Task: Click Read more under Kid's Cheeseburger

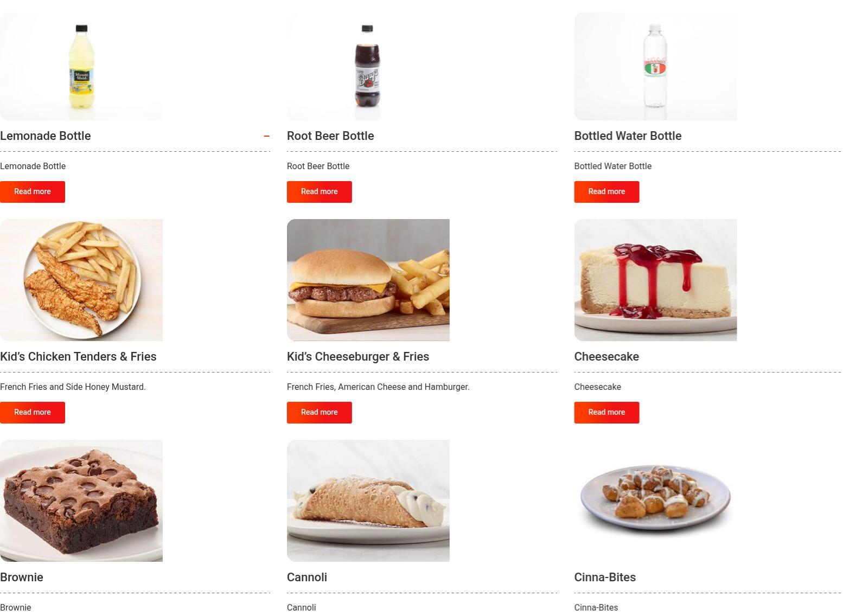Action: [320, 413]
